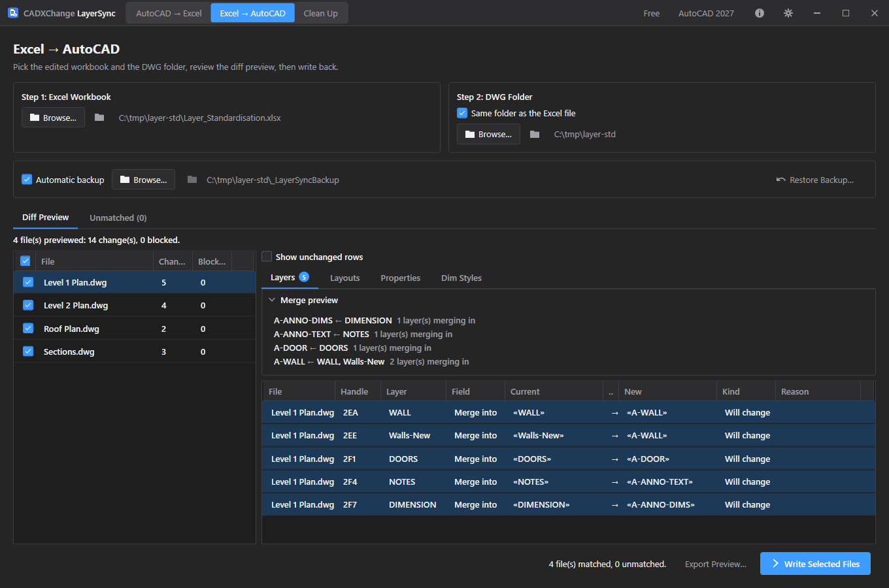Click folder icon beside the DWG folder path
The image size is (889, 588).
point(535,134)
